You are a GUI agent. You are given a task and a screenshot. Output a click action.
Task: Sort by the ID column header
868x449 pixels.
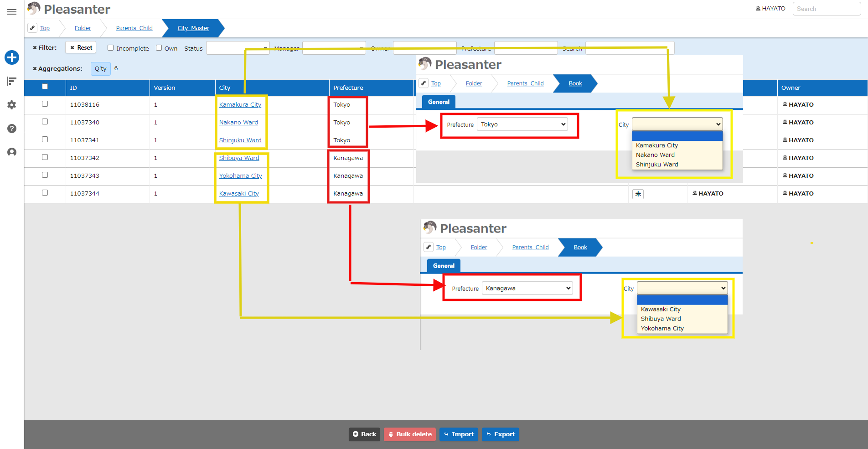108,88
